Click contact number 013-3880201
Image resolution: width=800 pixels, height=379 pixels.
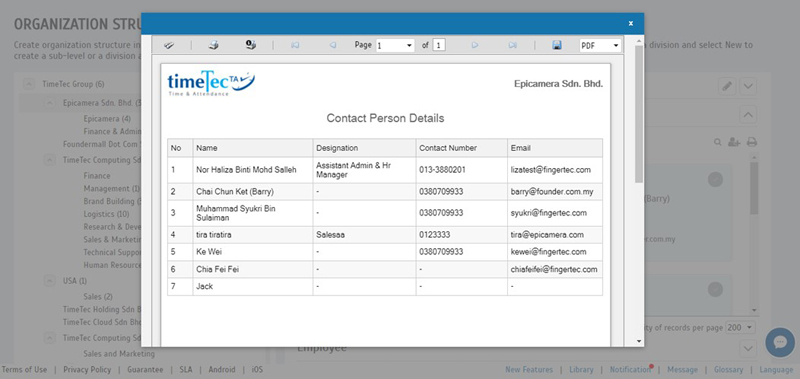click(x=442, y=170)
